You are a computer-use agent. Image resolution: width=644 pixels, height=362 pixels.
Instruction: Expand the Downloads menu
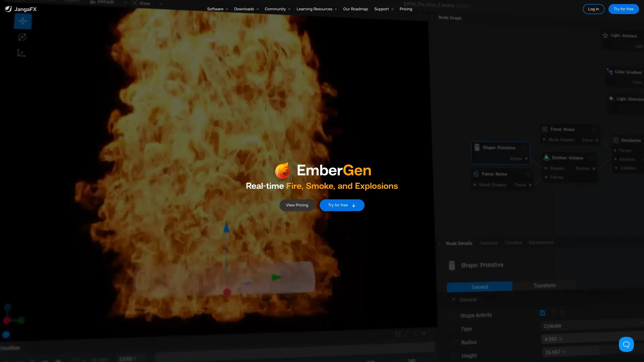click(246, 9)
